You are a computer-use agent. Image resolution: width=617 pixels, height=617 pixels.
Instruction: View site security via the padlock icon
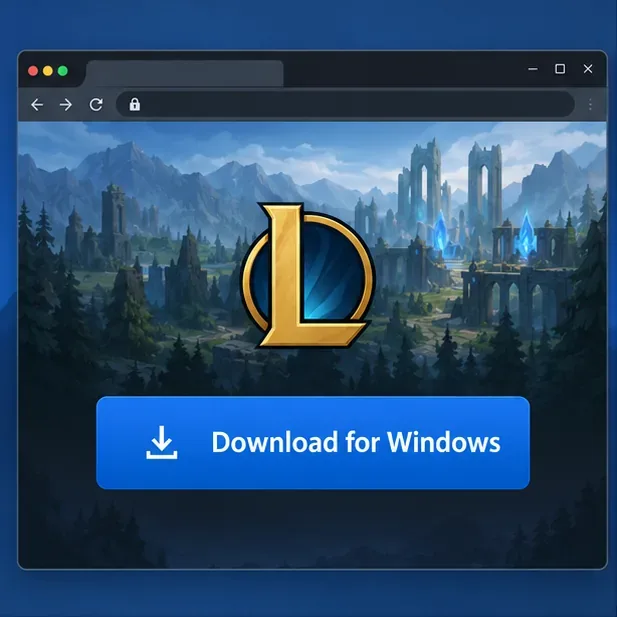click(135, 104)
